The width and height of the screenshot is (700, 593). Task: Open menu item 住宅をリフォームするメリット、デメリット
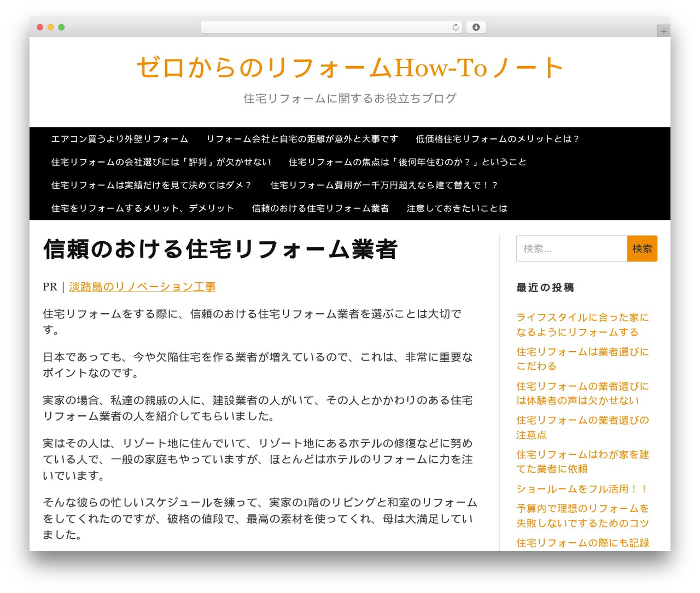click(143, 208)
